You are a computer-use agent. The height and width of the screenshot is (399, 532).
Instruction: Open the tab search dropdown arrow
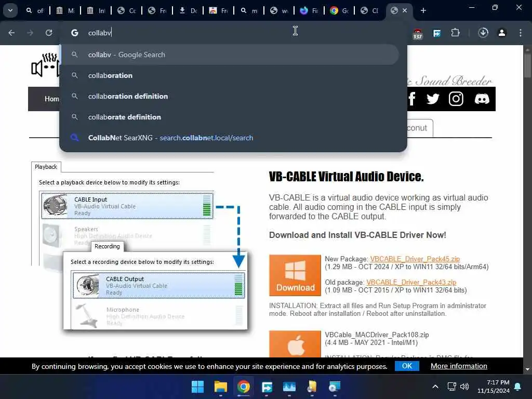10,10
